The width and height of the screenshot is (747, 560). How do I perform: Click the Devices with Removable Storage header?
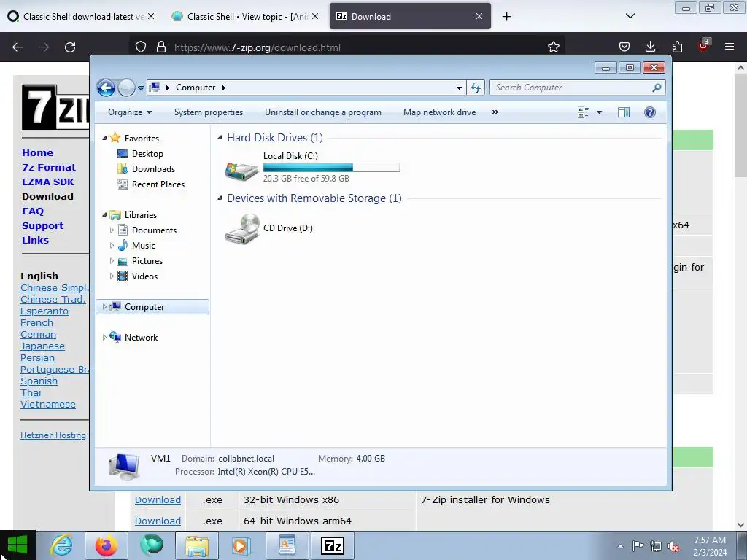click(x=314, y=198)
